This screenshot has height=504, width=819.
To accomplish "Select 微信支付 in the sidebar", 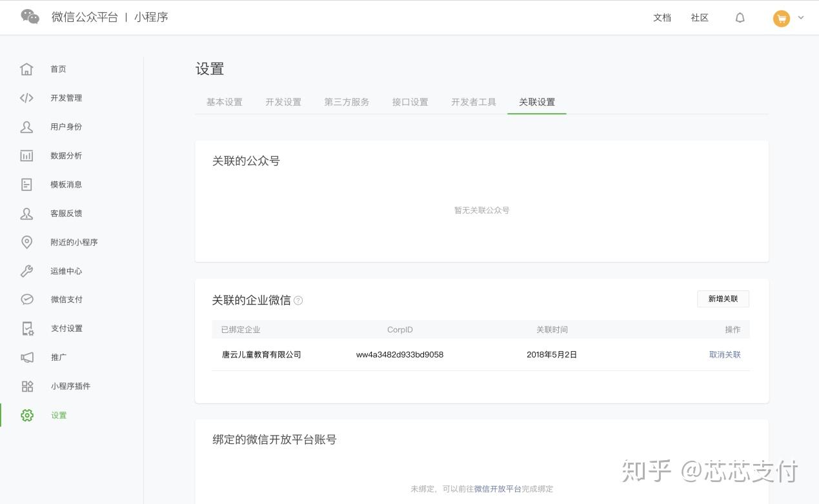I will (x=66, y=299).
